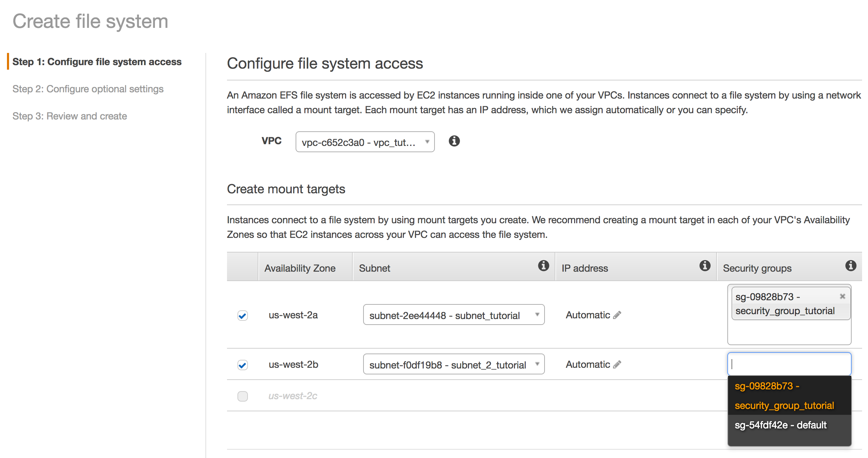868x458 pixels.
Task: Click the info icon beside VPC dropdown
Action: click(454, 141)
